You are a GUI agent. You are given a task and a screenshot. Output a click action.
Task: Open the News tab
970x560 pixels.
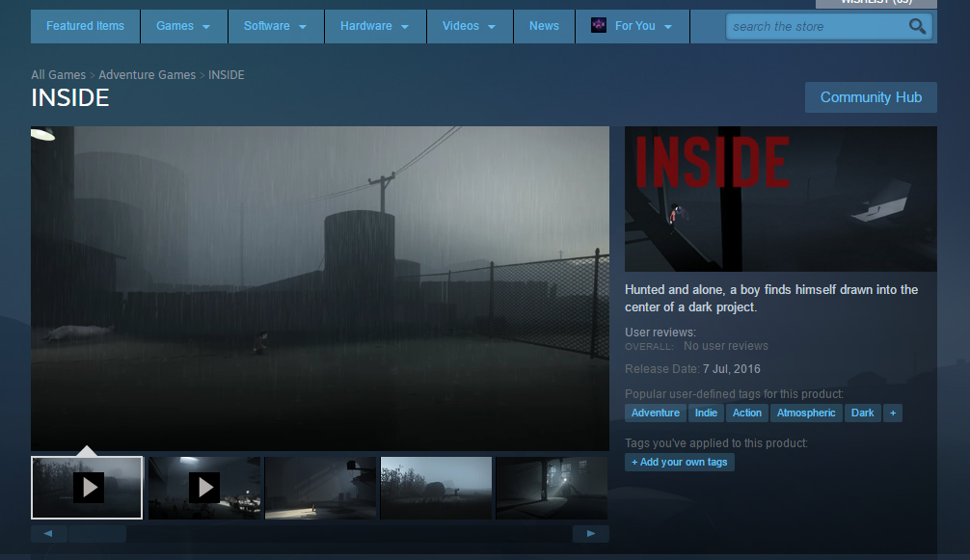click(544, 26)
